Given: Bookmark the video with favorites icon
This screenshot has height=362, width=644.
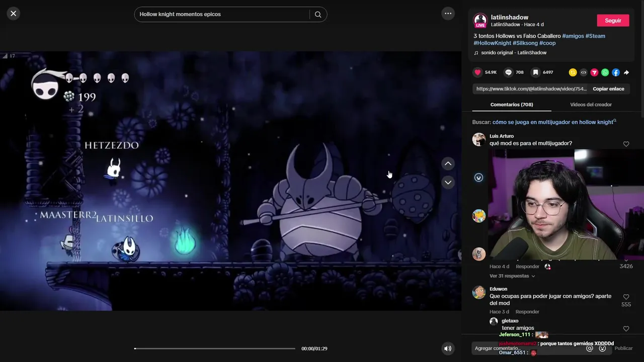Looking at the screenshot, I should pos(536,72).
